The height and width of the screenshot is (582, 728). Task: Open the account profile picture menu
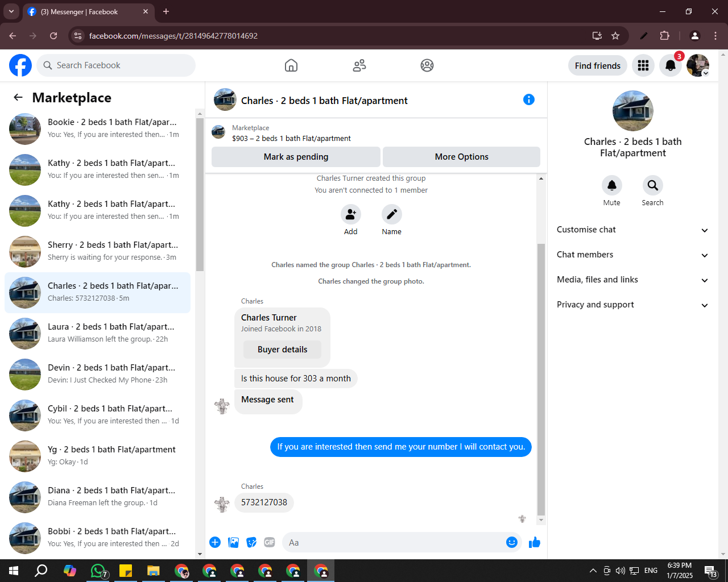697,65
